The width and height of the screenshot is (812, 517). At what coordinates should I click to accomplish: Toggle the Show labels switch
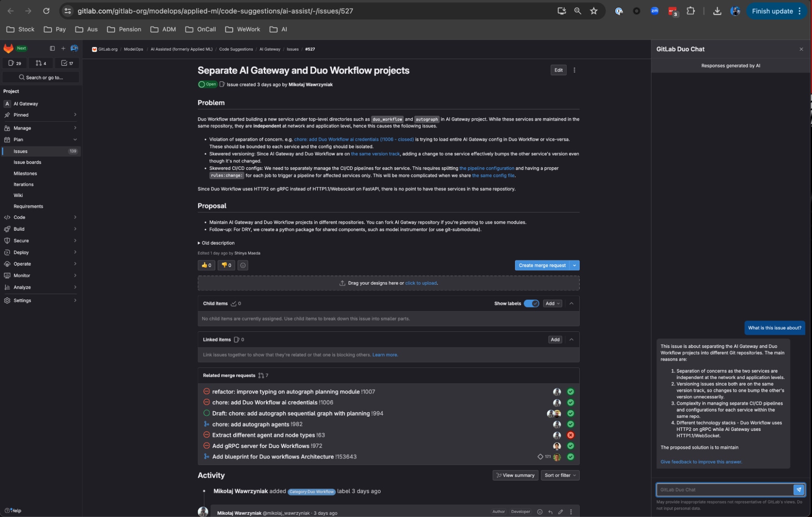(x=531, y=303)
